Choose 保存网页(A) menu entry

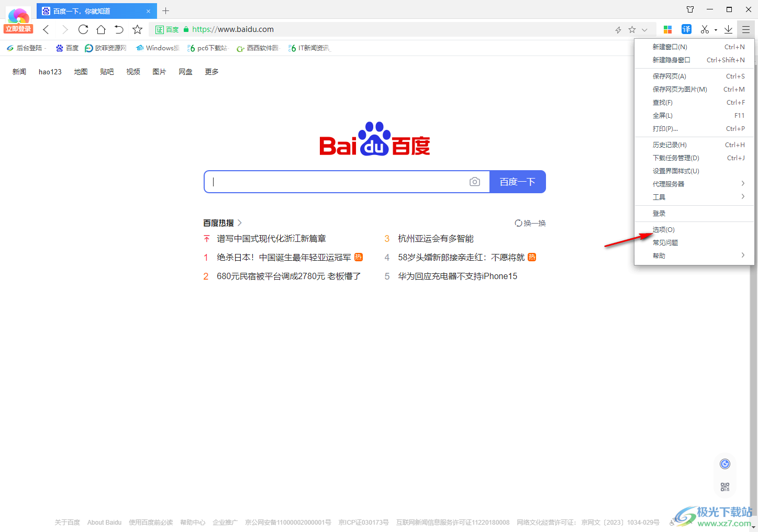click(x=694, y=76)
